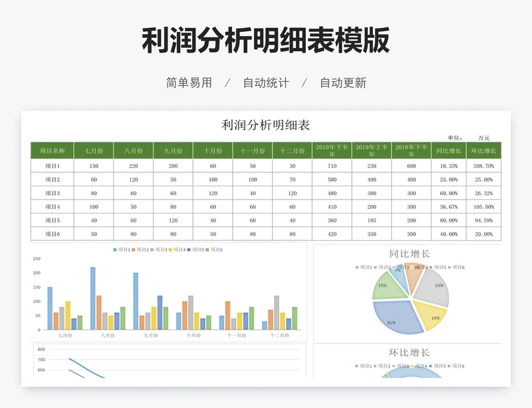
Task: Click the 项目6 legend marker in bar chart
Action: pyautogui.click(x=208, y=250)
